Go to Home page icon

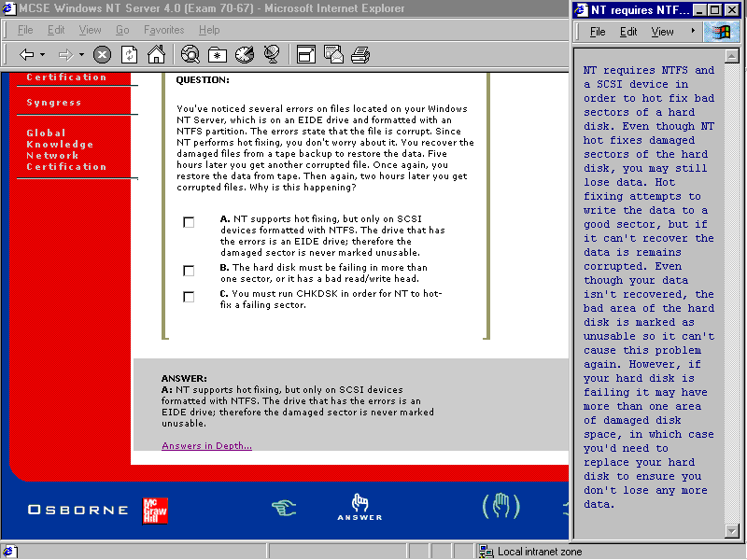156,55
